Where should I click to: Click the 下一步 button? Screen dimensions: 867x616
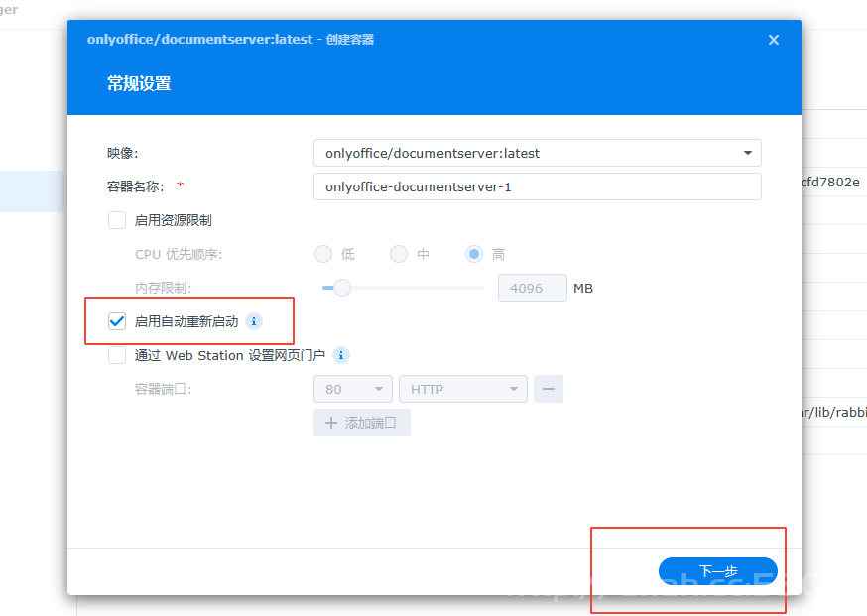click(x=718, y=571)
